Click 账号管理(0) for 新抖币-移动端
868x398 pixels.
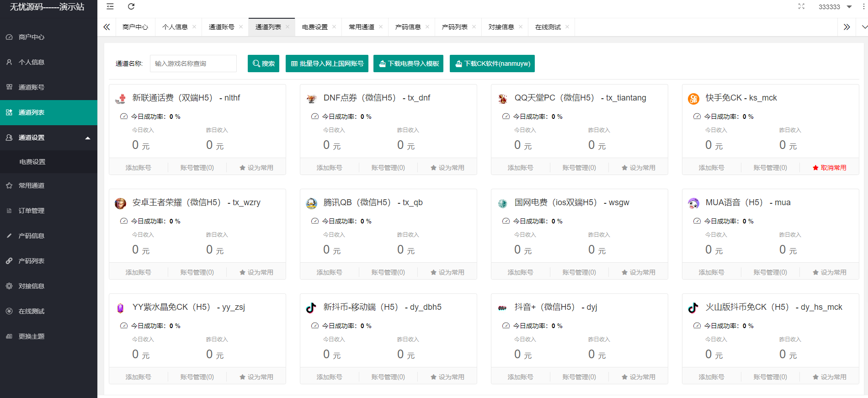click(x=388, y=377)
